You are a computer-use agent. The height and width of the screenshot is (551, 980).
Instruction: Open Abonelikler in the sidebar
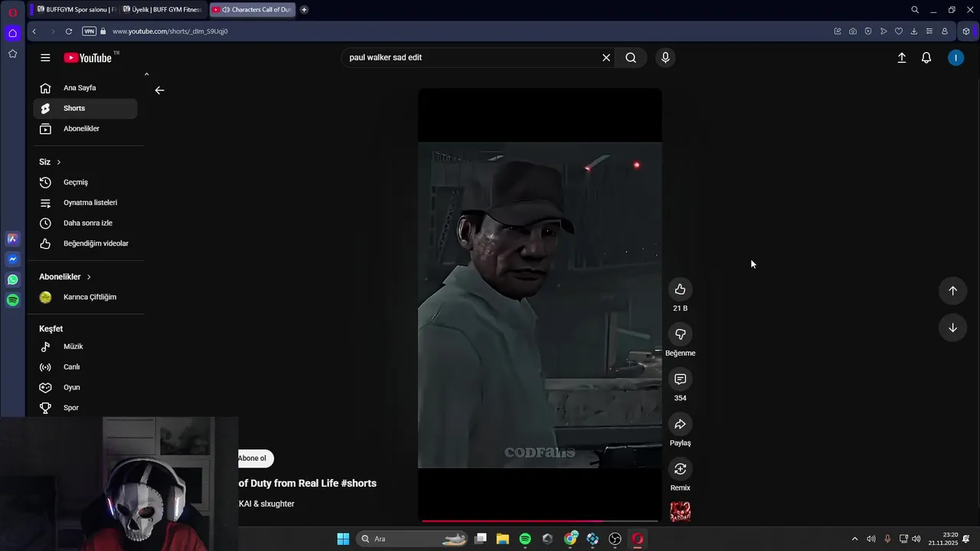[86, 129]
